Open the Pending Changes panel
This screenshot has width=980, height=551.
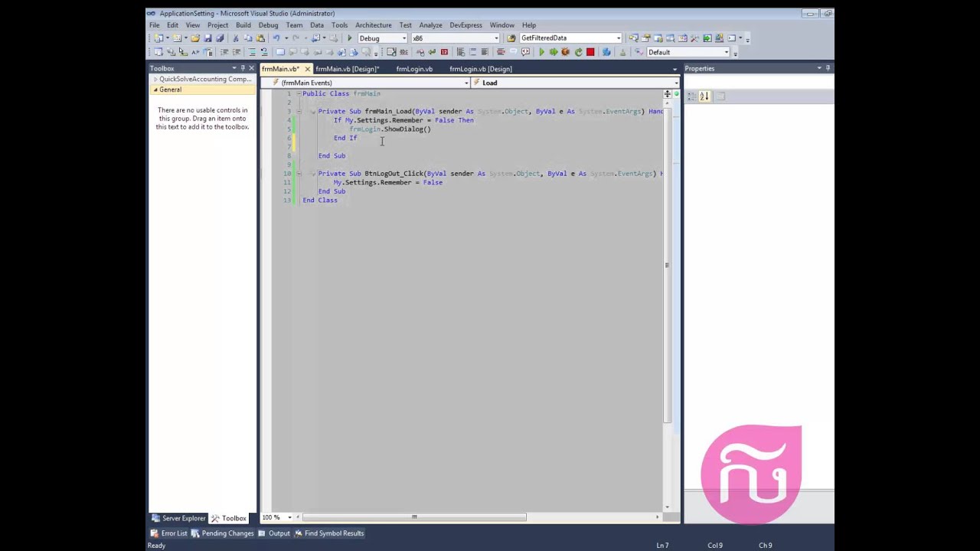point(222,533)
